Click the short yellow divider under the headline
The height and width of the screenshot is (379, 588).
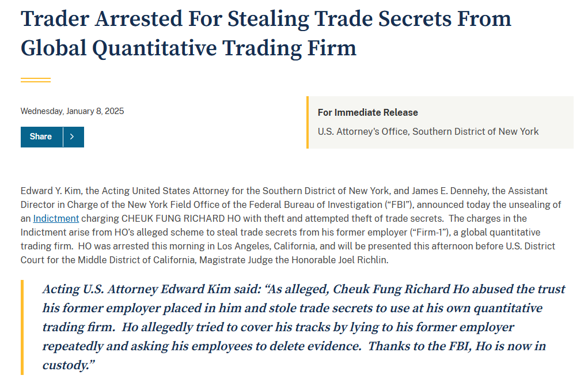tap(36, 80)
